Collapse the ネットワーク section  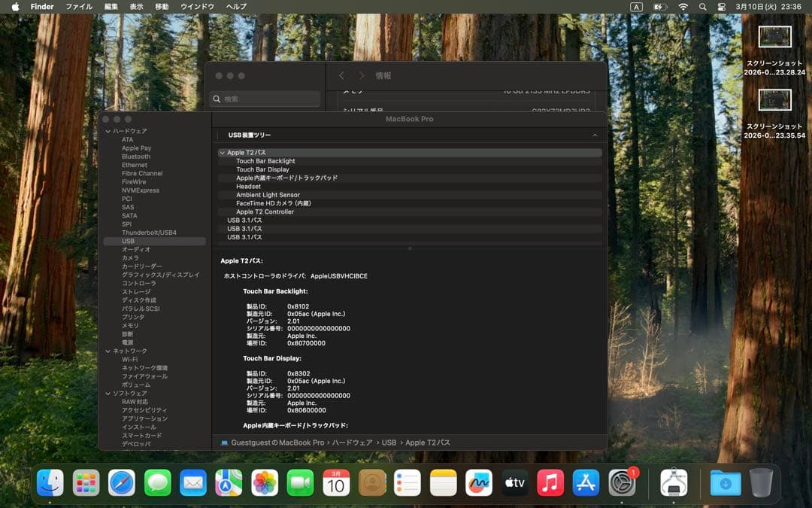(x=108, y=351)
